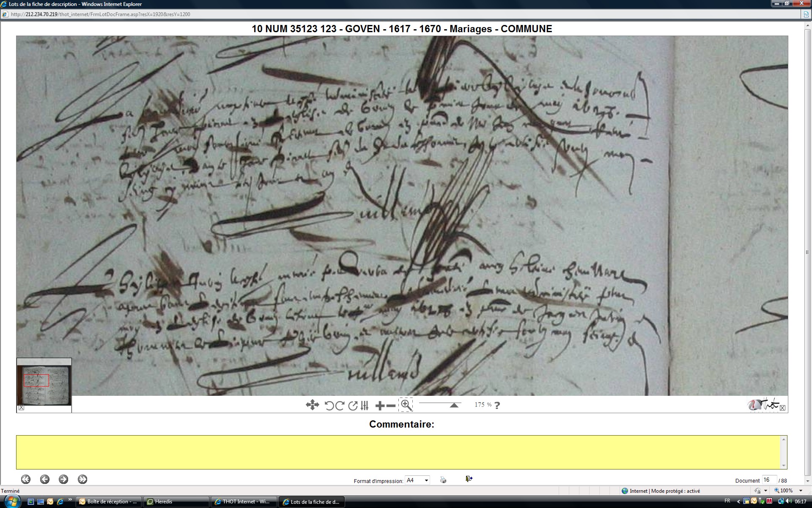812x508 pixels.
Task: Click the reset rotation icon
Action: [x=352, y=406]
